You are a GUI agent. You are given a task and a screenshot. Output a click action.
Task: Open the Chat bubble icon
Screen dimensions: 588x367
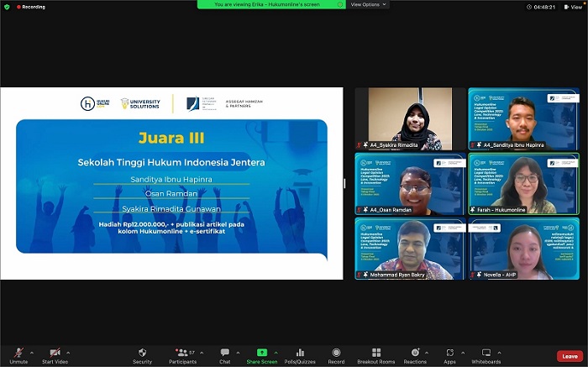224,353
